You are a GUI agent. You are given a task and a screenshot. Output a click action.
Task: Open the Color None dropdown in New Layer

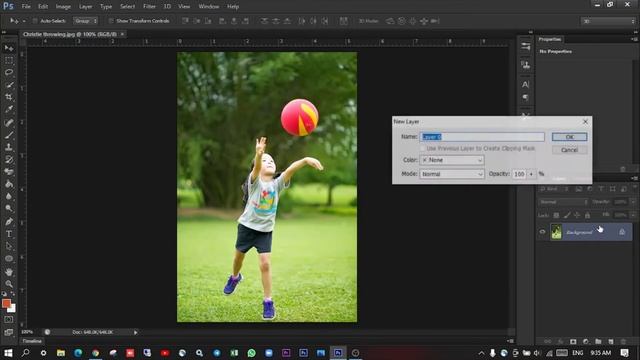point(452,160)
